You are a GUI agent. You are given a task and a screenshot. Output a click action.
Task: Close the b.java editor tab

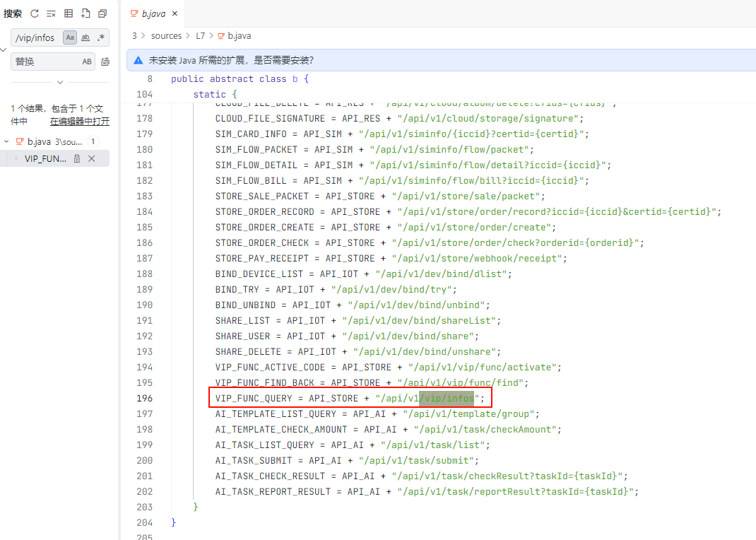[175, 13]
